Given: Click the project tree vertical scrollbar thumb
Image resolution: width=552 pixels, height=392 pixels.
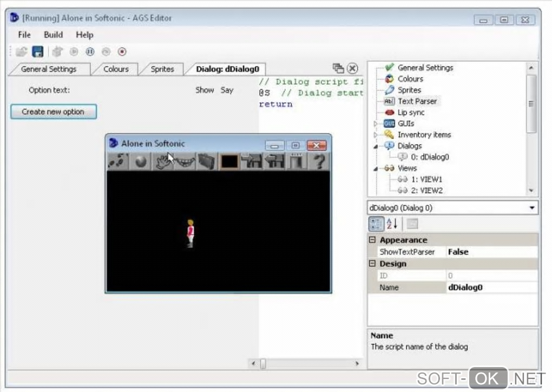Looking at the screenshot, I should point(531,103).
